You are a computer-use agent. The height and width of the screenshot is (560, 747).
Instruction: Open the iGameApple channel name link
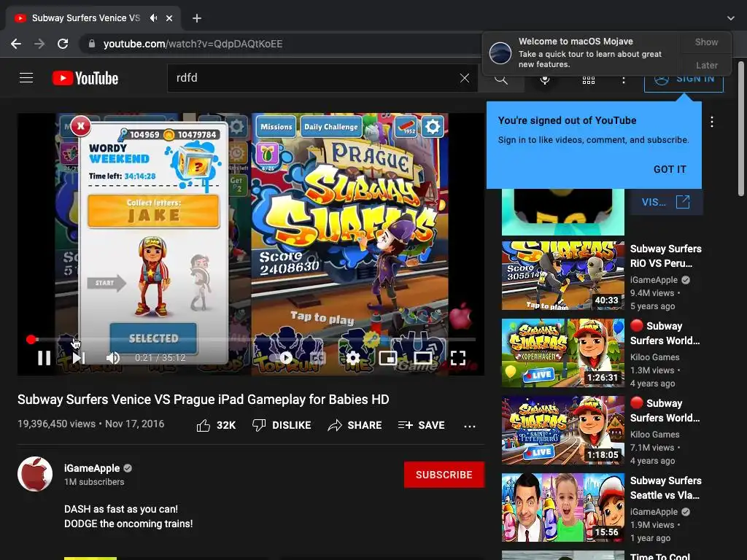92,468
